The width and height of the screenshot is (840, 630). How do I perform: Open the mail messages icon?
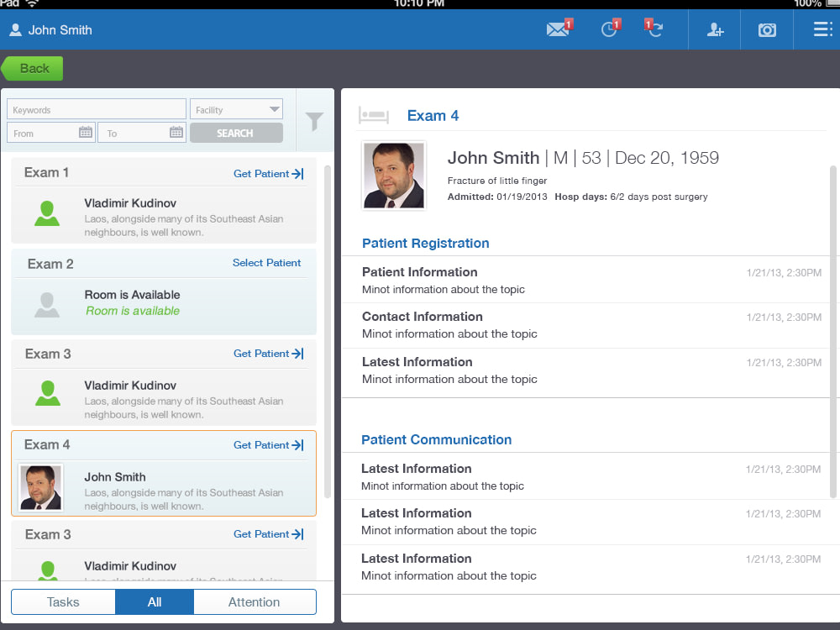coord(559,28)
